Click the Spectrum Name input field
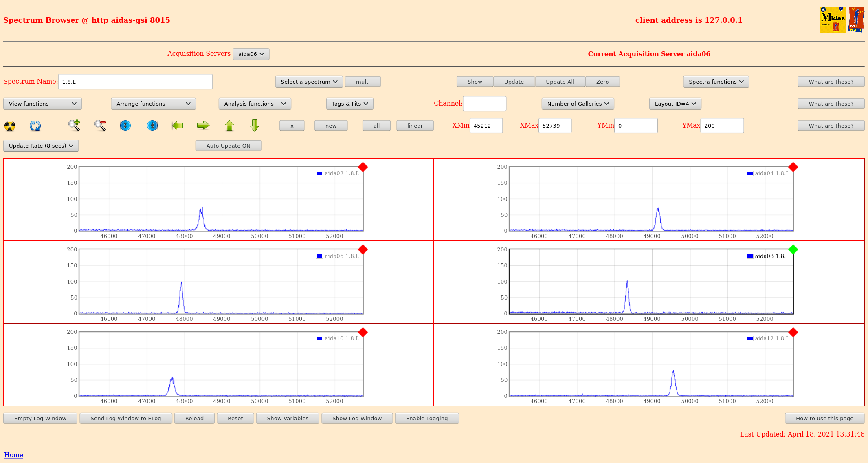 (135, 82)
